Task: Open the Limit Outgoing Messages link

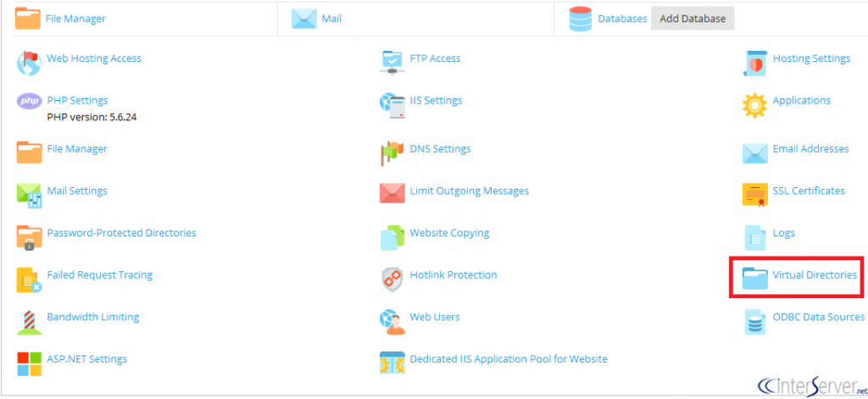Action: pos(470,191)
